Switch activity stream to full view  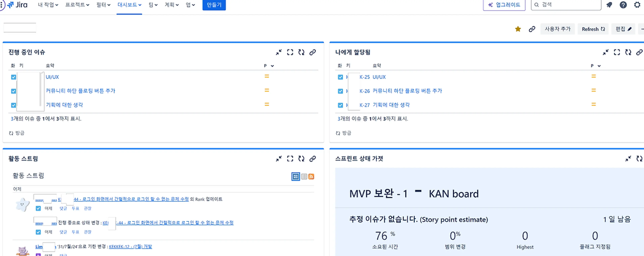coord(296,176)
